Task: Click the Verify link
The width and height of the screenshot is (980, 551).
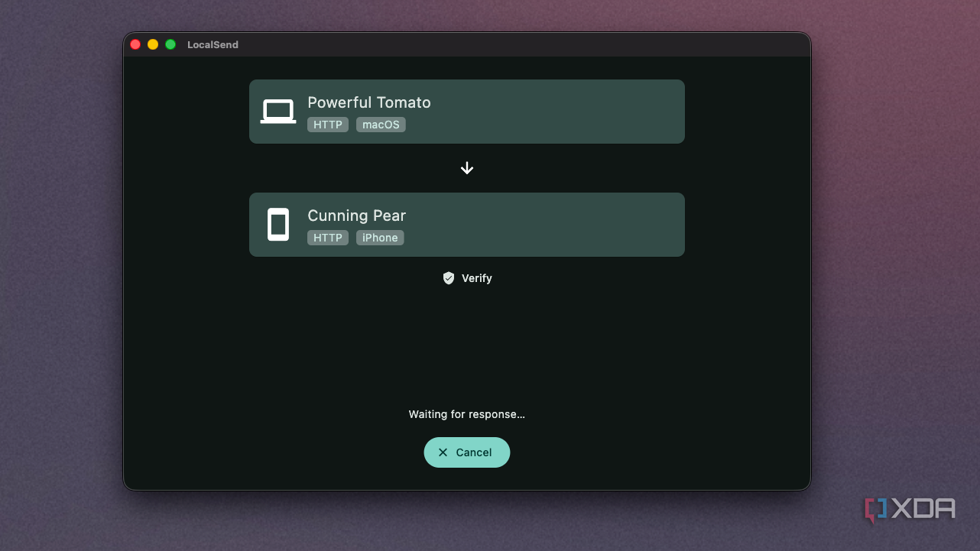Action: pyautogui.click(x=467, y=278)
